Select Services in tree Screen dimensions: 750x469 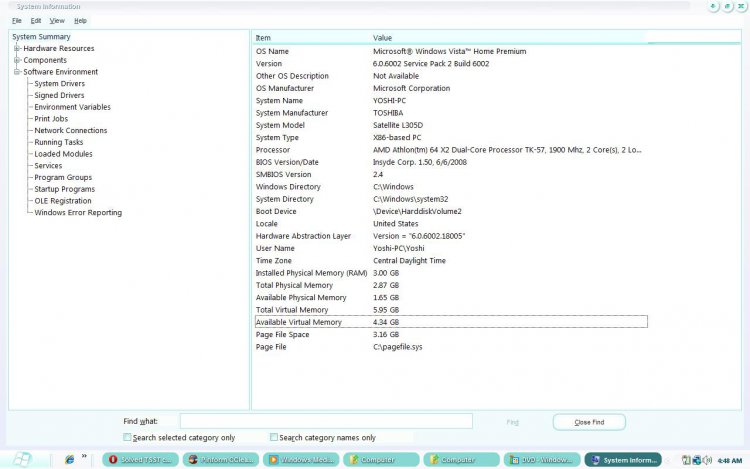coord(48,165)
